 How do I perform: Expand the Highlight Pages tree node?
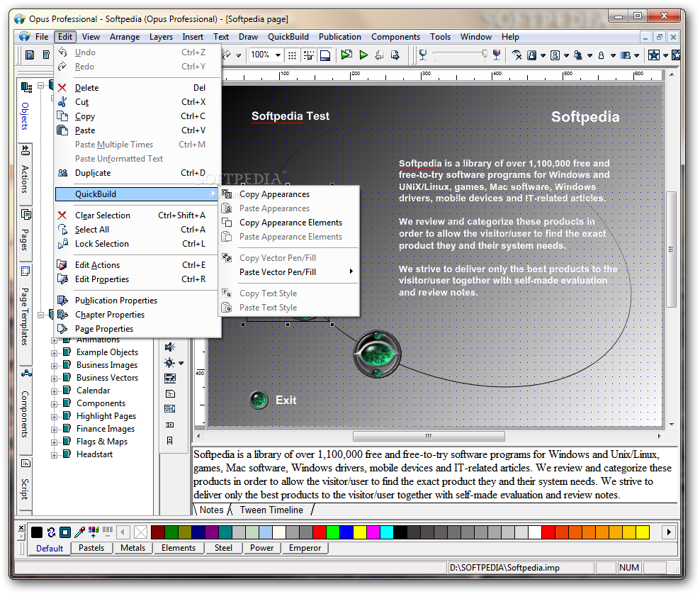(x=54, y=417)
